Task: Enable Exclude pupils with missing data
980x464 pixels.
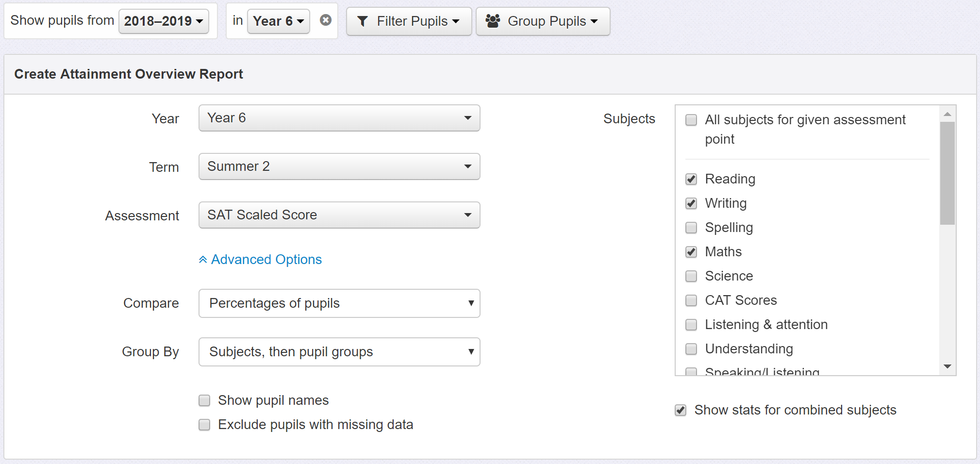Action: 204,425
